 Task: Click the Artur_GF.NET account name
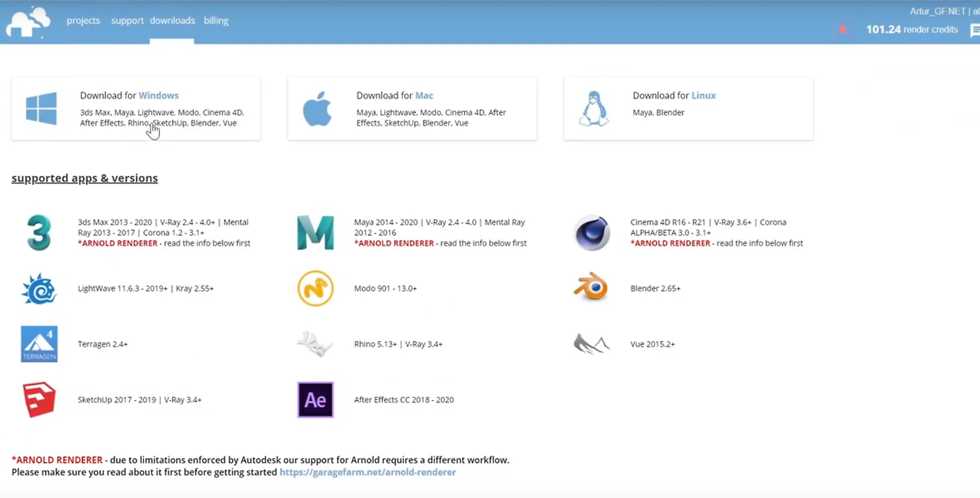pyautogui.click(x=937, y=11)
